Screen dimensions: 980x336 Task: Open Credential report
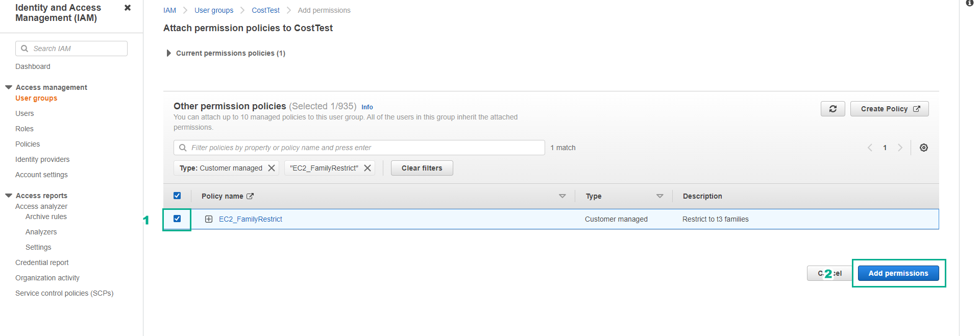tap(42, 262)
